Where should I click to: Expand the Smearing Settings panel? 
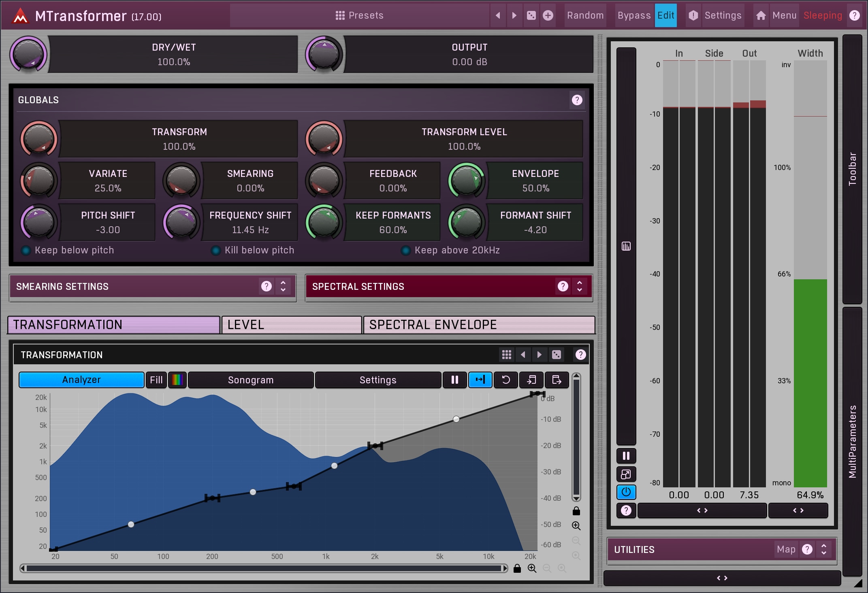tap(283, 286)
